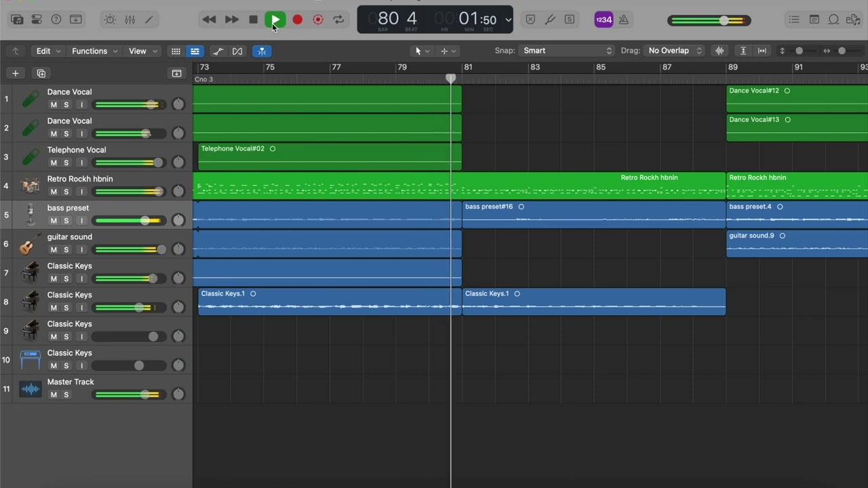Solo the guitar sound track
The height and width of the screenshot is (488, 868).
[x=66, y=250]
